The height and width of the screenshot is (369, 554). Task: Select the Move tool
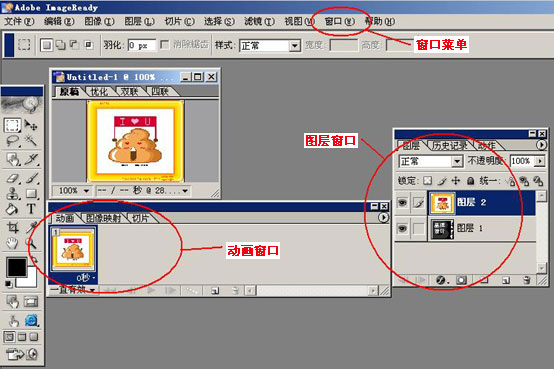pyautogui.click(x=31, y=125)
